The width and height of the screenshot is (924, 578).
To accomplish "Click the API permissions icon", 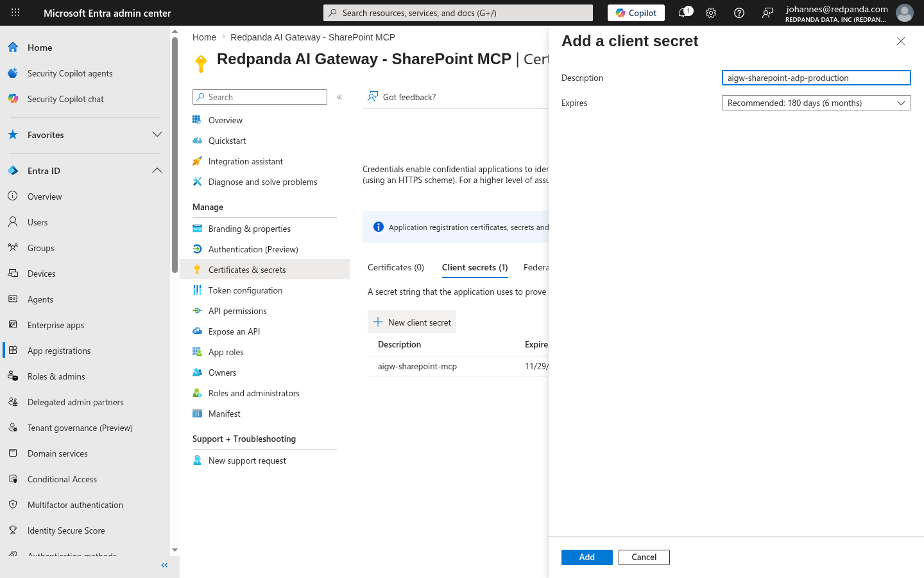I will coord(198,311).
